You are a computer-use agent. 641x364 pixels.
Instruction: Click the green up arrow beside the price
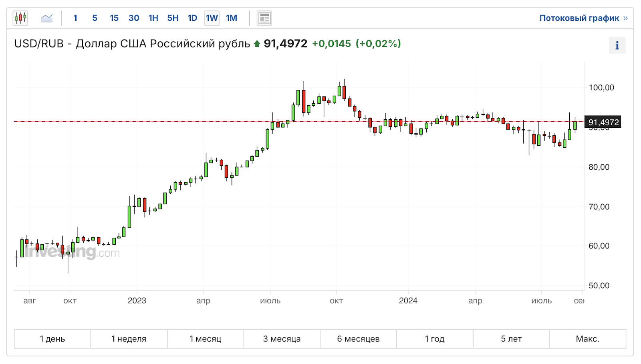pyautogui.click(x=257, y=44)
